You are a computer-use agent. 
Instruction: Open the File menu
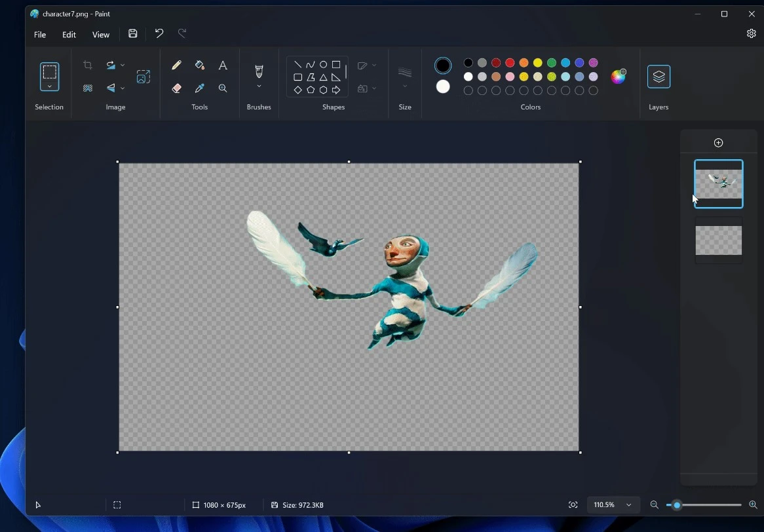[40, 35]
